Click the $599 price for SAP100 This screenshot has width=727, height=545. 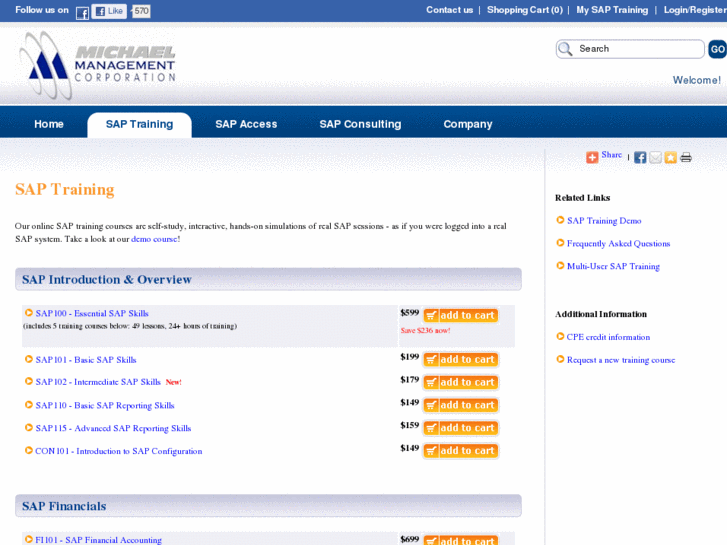[409, 313]
